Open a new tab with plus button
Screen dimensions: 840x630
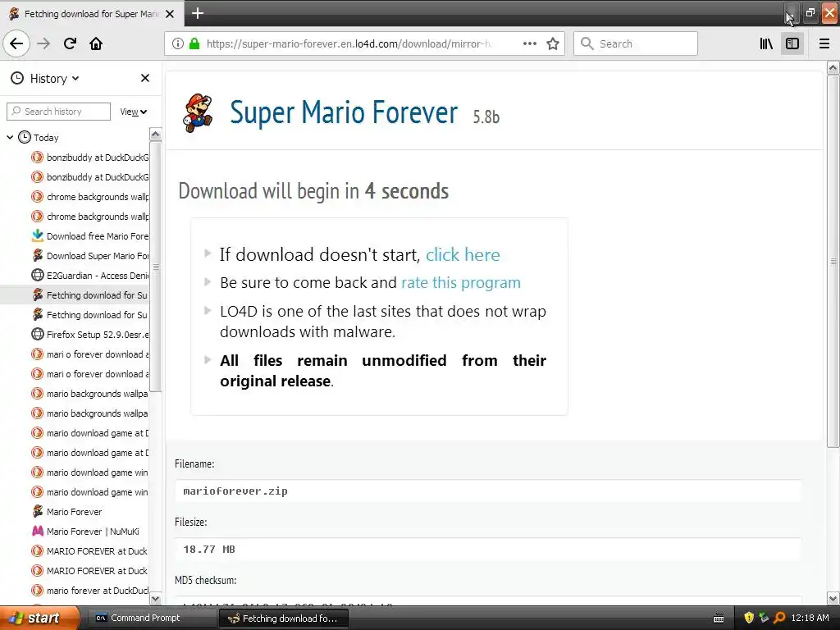click(198, 13)
